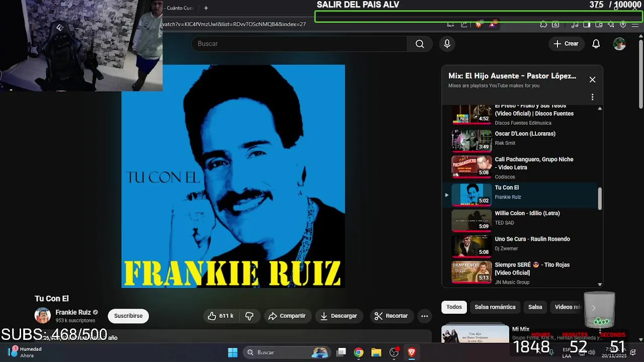Open more actions ellipsis under video
644x362 pixels.
click(x=425, y=316)
